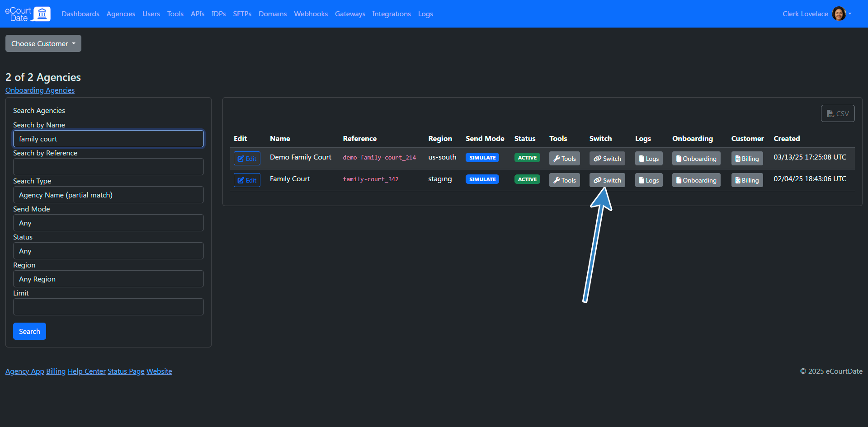
Task: Open the Status Page footer link
Action: click(x=126, y=371)
